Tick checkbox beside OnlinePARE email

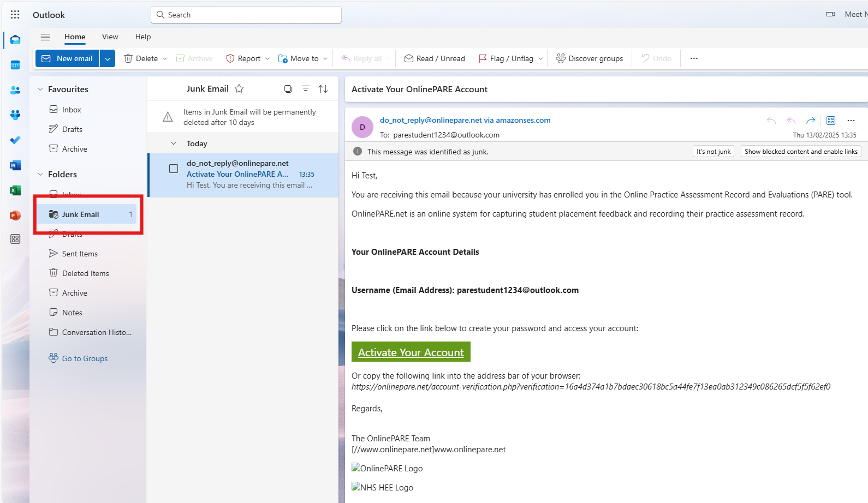174,169
